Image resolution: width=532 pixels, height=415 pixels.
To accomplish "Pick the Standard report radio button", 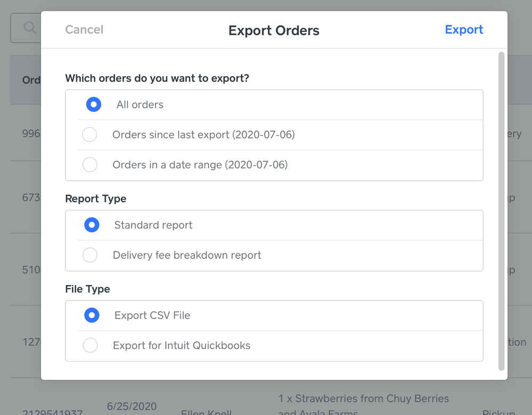I will (x=92, y=225).
